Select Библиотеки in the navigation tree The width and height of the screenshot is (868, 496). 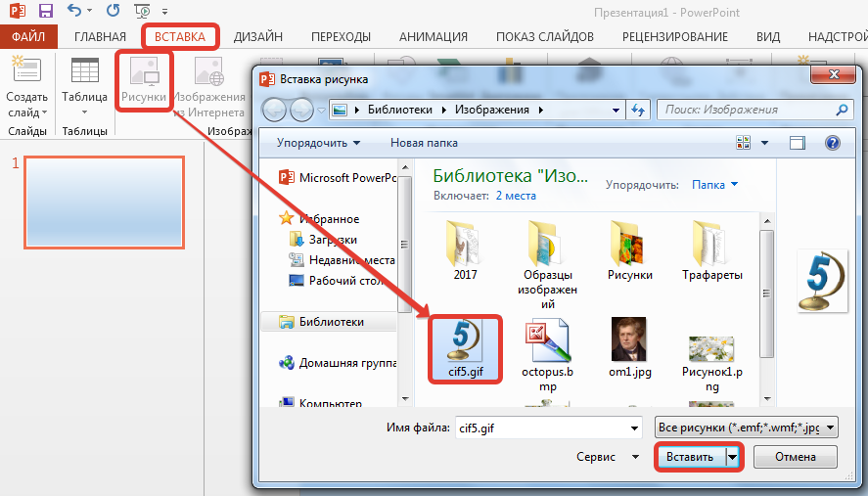point(332,321)
